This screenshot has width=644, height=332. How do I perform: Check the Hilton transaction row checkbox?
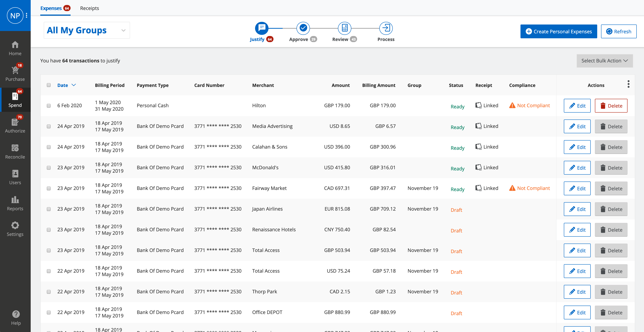click(x=49, y=105)
